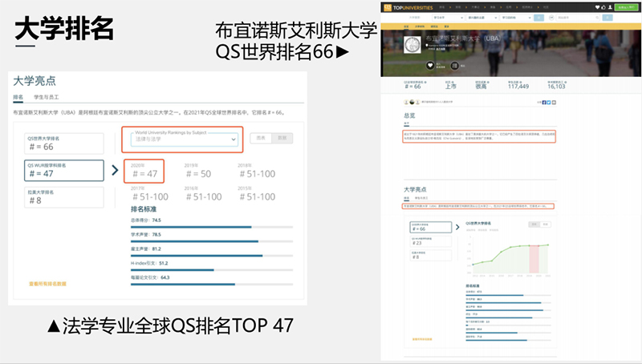Open the second dropdown in the university search row
This screenshot has height=364, width=642.
[482, 18]
